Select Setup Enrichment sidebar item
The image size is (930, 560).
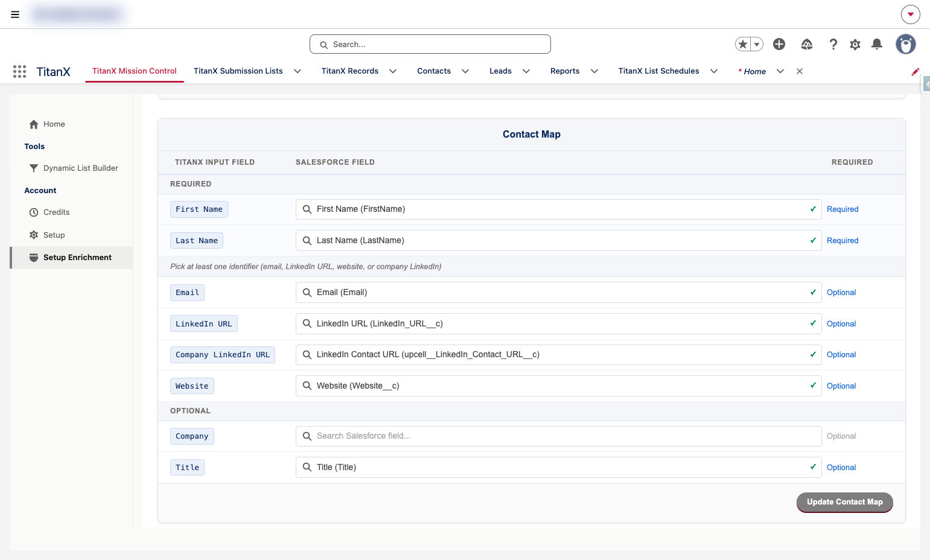[71, 258]
